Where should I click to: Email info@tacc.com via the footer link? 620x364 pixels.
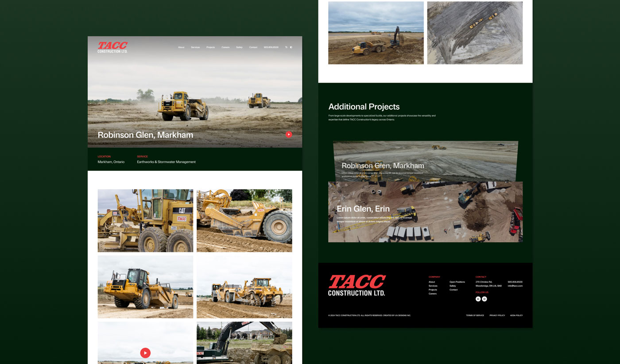515,286
